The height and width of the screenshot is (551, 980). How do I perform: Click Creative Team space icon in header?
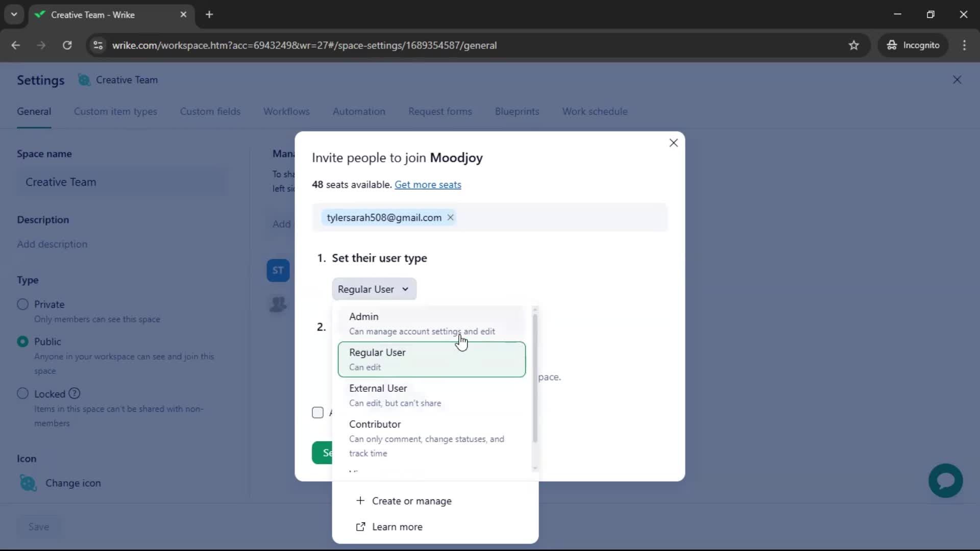click(84, 80)
